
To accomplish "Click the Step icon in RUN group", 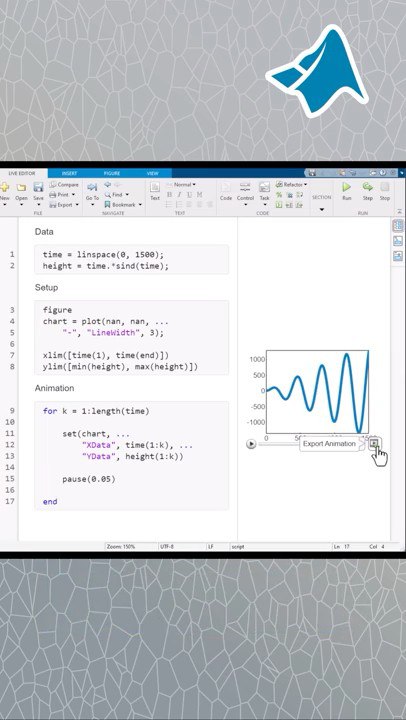I will point(367,187).
